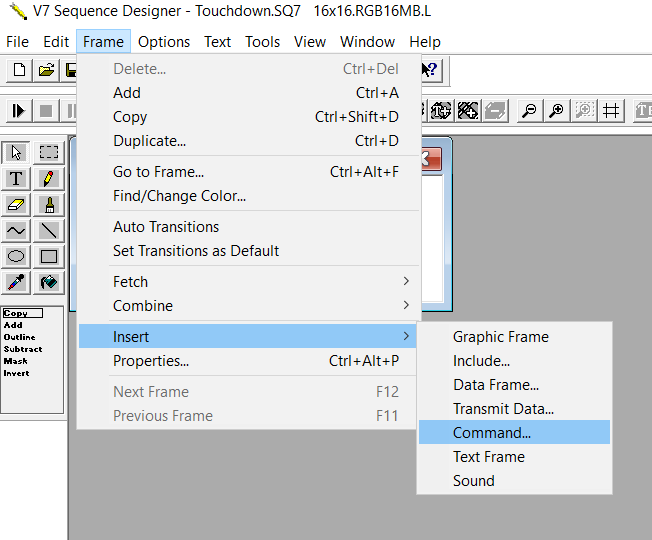This screenshot has height=540, width=652.
Task: Select Auto Transitions menu entry
Action: pyautogui.click(x=248, y=227)
